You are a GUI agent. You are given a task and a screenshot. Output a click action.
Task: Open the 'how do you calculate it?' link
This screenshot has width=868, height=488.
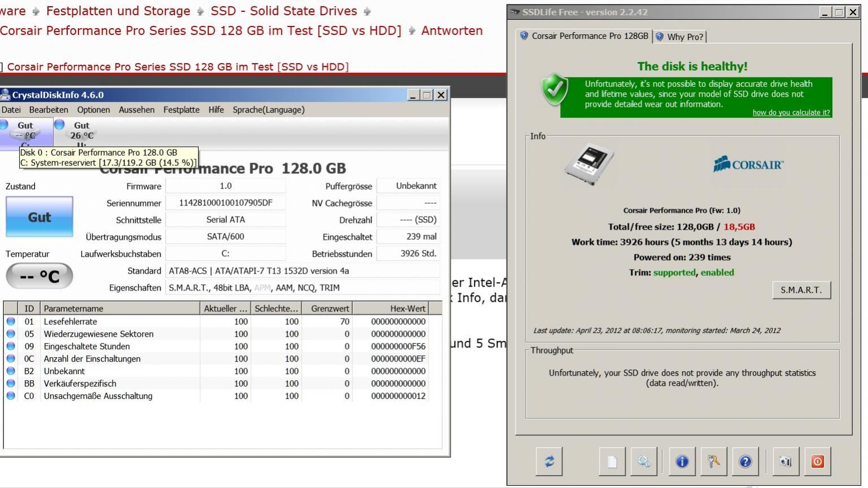(x=791, y=112)
